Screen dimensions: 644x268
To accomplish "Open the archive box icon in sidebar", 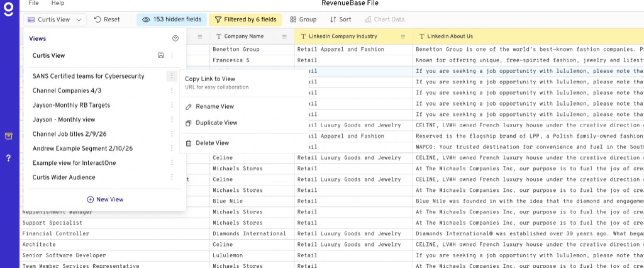I will pyautogui.click(x=9, y=136).
